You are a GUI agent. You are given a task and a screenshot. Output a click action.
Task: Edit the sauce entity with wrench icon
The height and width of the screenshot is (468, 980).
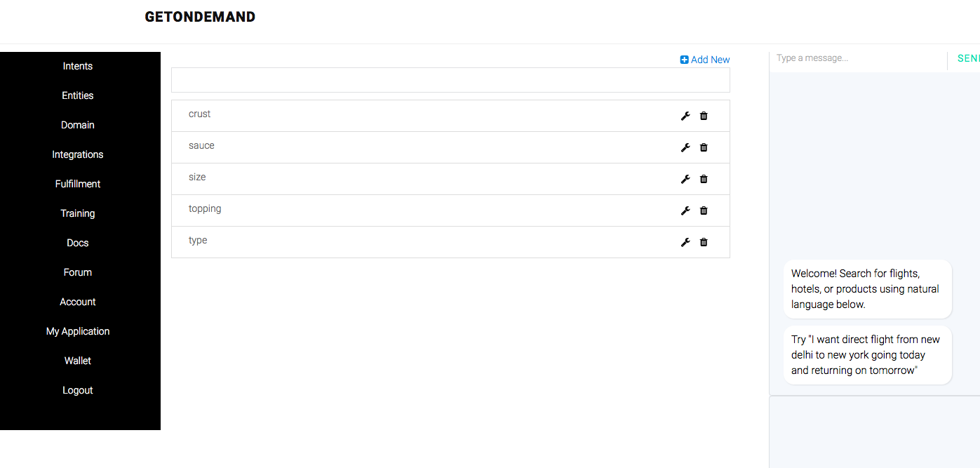point(685,147)
